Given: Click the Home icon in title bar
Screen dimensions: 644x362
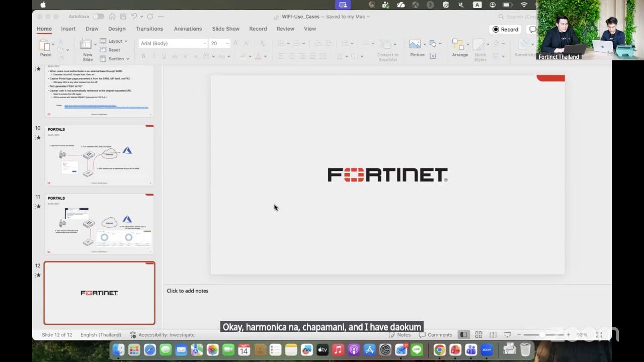Looking at the screenshot, I should pos(112,17).
